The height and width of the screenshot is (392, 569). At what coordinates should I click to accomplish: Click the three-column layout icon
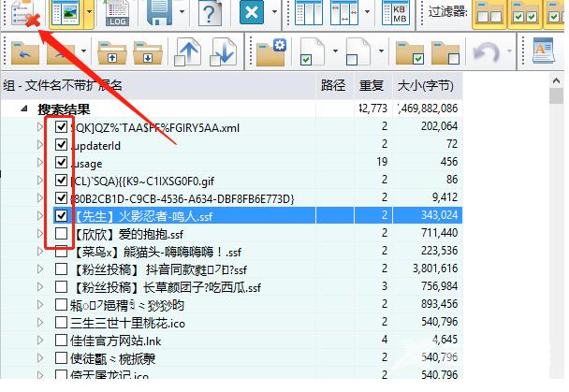[309, 13]
